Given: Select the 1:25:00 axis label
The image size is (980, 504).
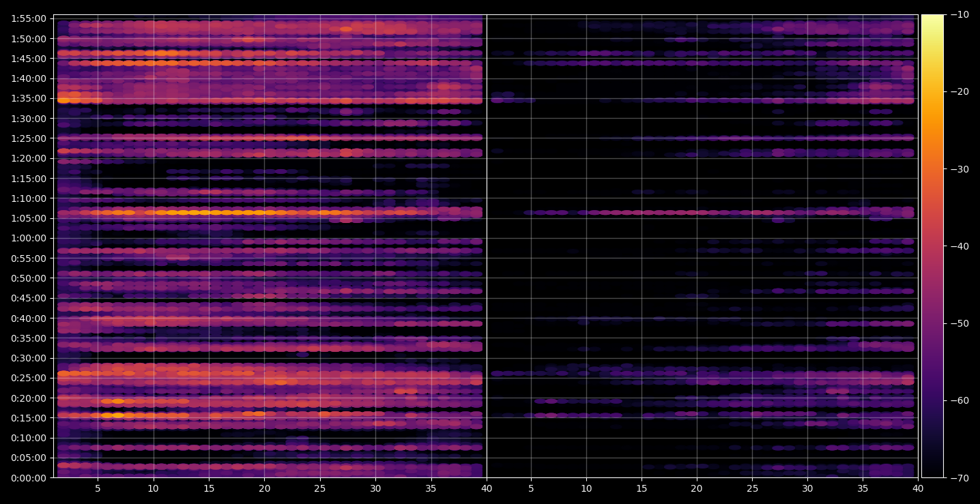Looking at the screenshot, I should click(x=29, y=138).
